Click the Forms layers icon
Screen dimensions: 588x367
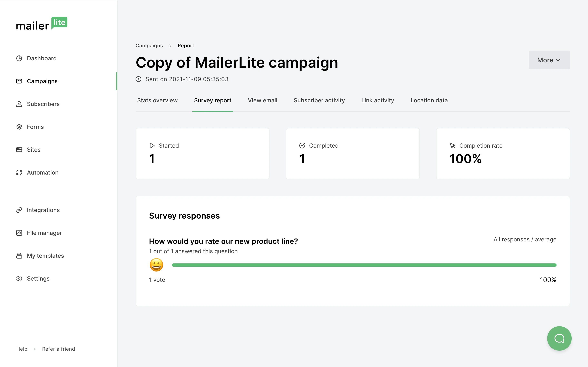point(19,127)
